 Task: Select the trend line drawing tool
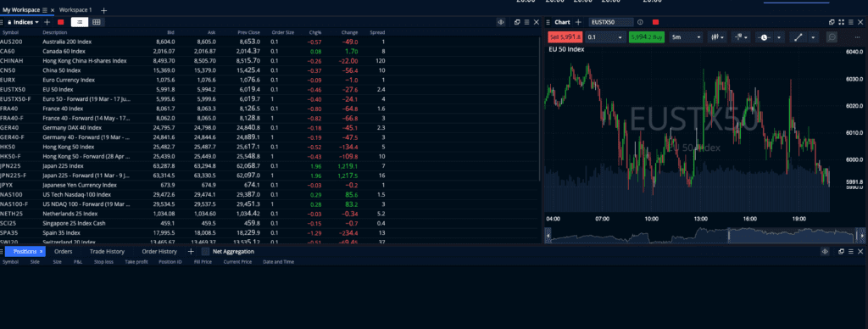[x=798, y=37]
